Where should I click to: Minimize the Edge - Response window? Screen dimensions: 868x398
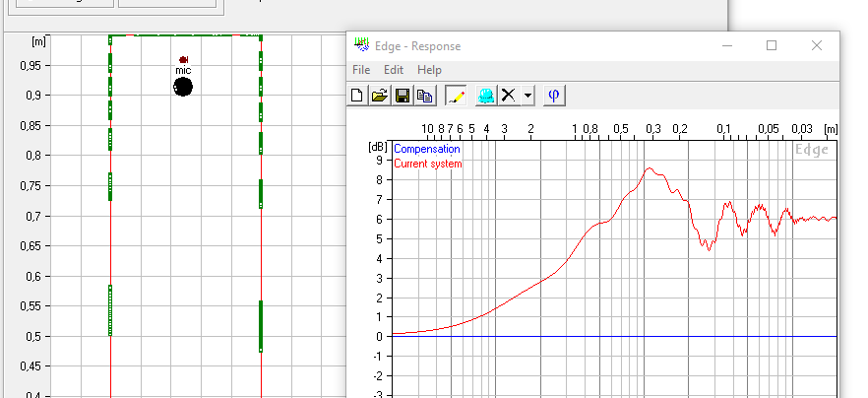pyautogui.click(x=727, y=45)
